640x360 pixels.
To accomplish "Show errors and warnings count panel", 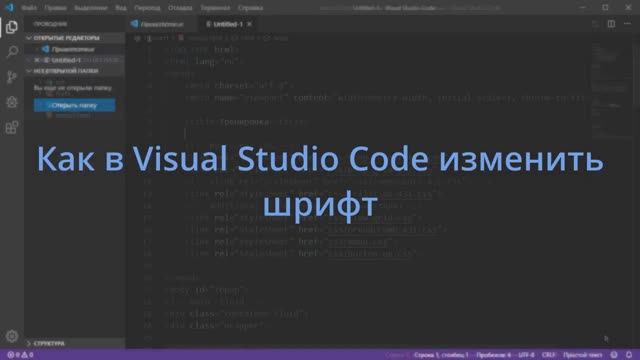I will pos(20,355).
